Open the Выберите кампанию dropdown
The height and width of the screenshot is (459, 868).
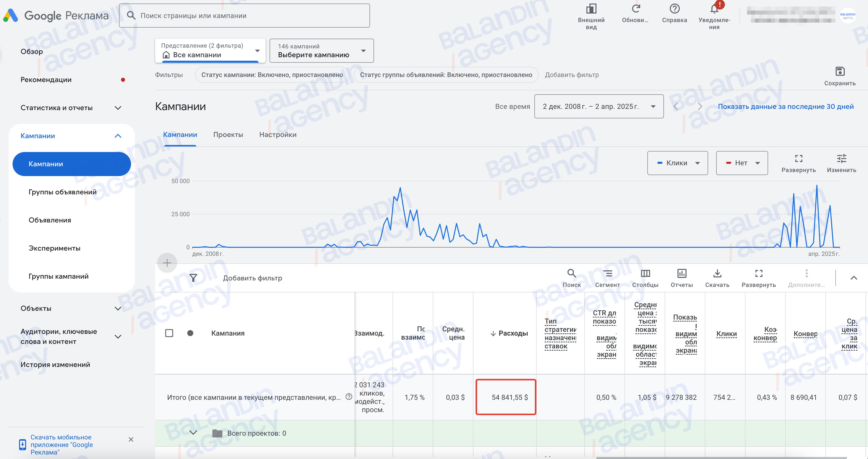tap(322, 50)
